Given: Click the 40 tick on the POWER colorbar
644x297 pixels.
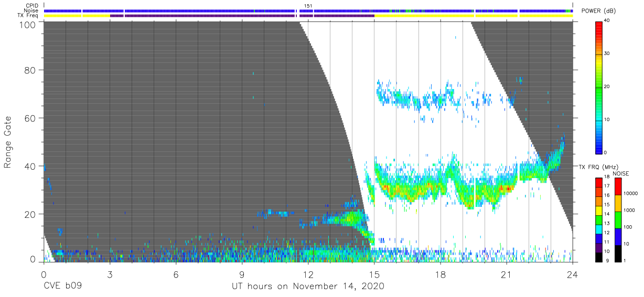Looking at the screenshot, I should point(607,21).
